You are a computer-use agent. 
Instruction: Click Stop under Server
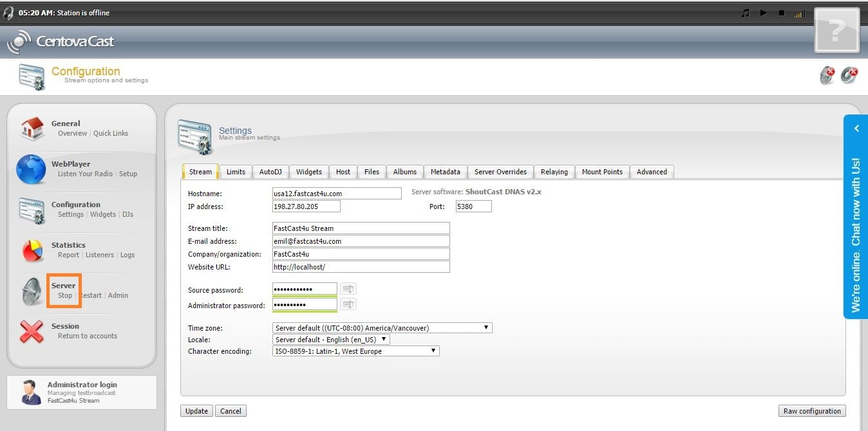[65, 295]
